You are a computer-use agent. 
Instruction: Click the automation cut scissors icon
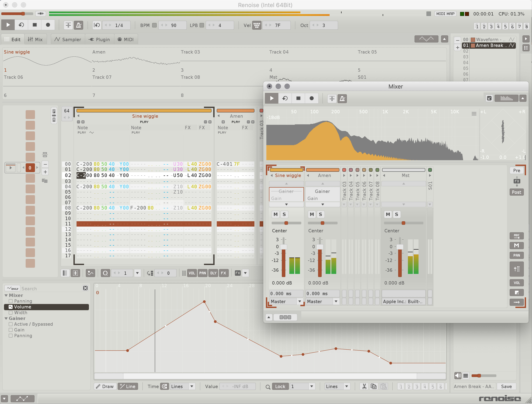tap(364, 386)
